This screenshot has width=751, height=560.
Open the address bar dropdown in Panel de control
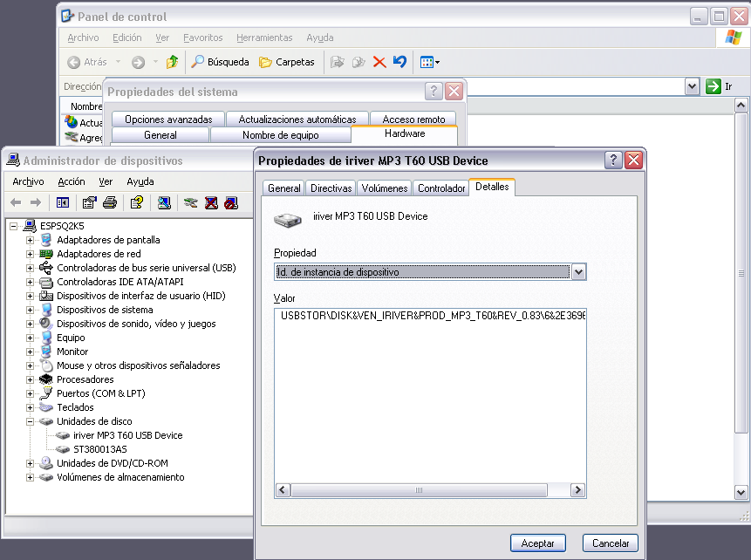(692, 86)
